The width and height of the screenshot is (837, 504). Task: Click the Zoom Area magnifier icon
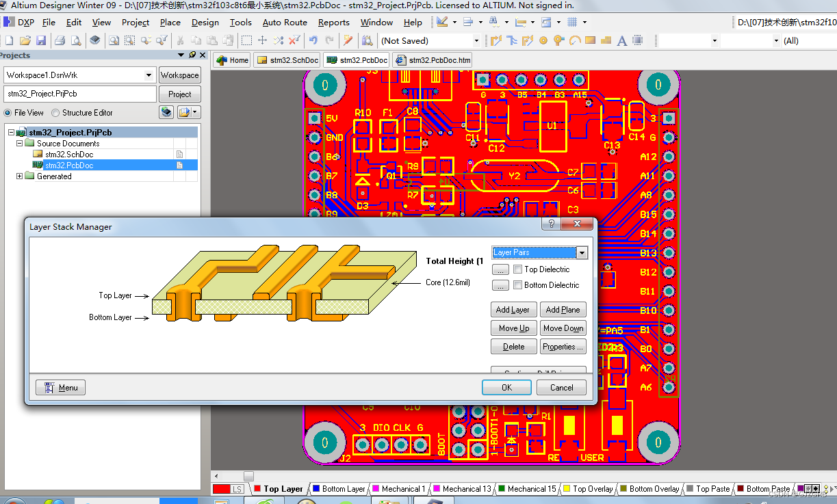coord(130,40)
